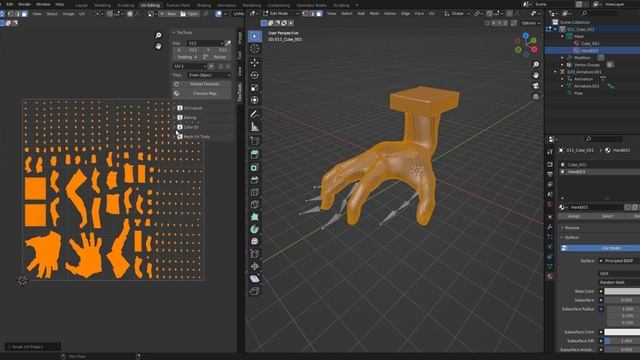
Task: Click the UV editor zoom magnifier icon
Action: (158, 36)
